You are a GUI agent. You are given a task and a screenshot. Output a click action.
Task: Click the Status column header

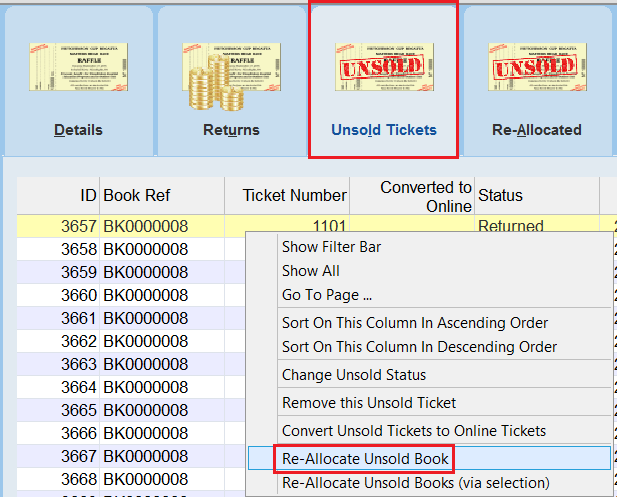click(x=537, y=196)
